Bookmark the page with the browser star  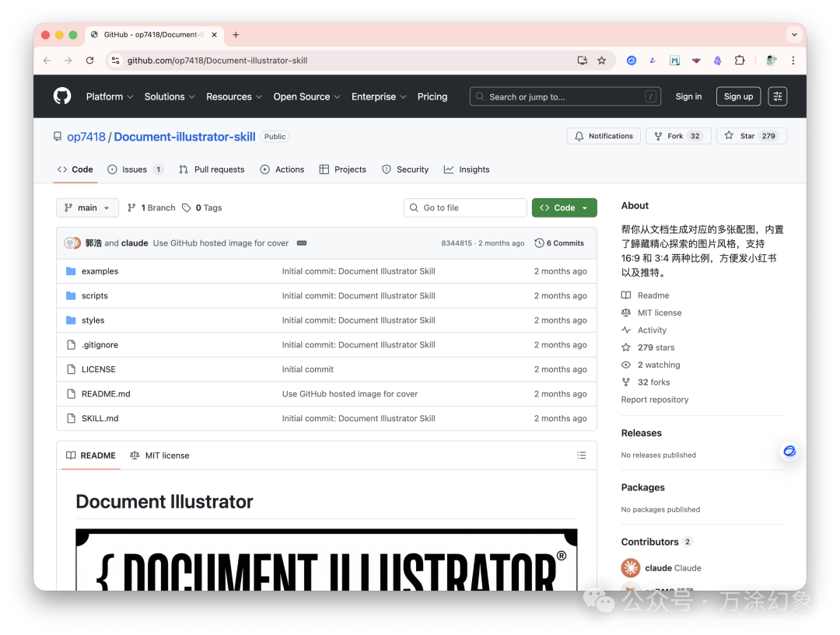602,60
